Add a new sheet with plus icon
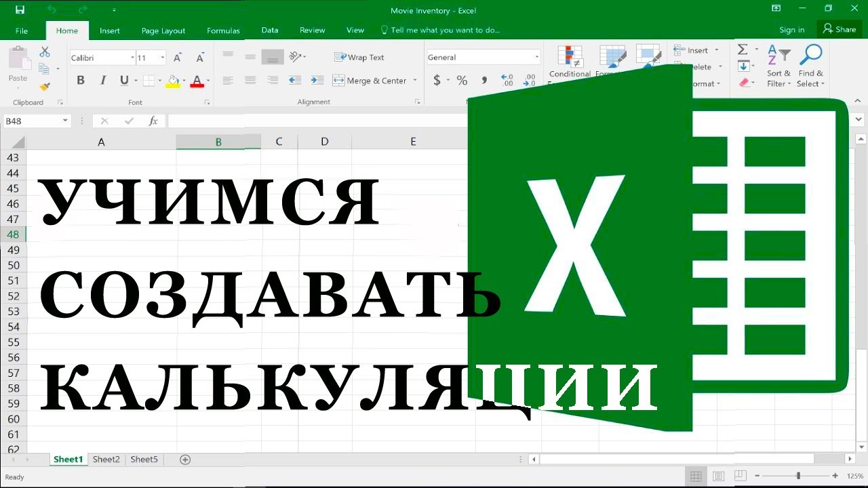Screen dimensions: 868x488 185,460
